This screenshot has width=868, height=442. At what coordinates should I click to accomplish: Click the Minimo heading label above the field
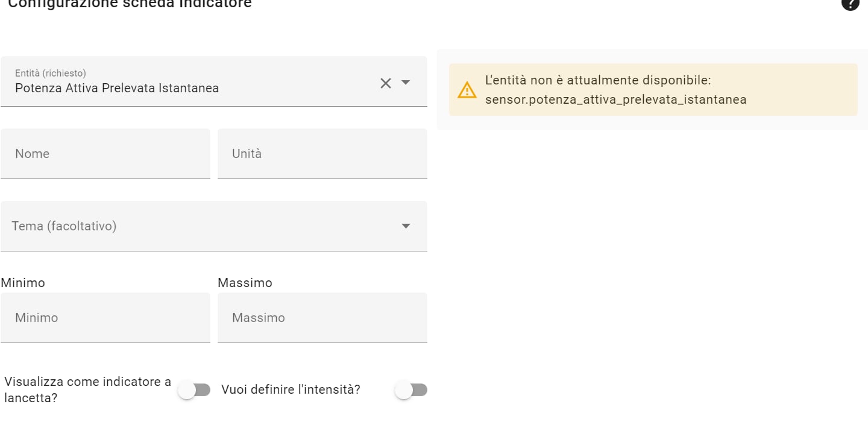pos(23,283)
